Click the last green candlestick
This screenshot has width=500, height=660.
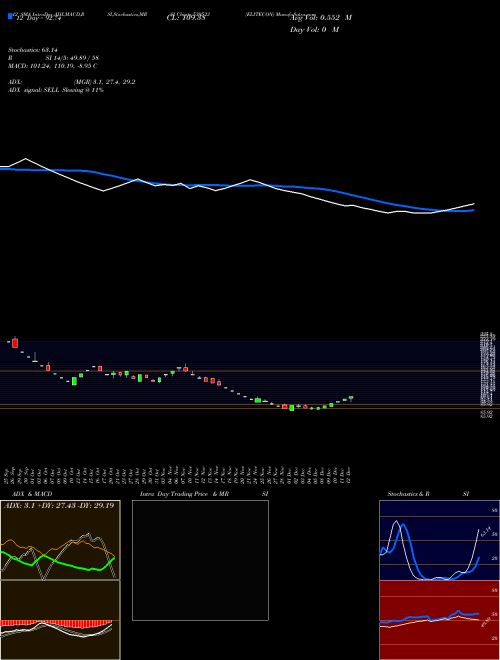coord(351,398)
